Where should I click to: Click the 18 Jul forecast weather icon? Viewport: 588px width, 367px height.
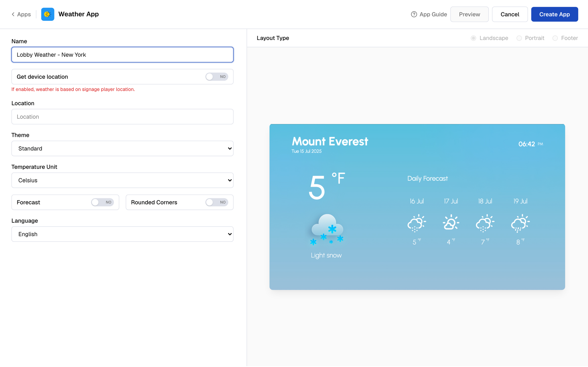pyautogui.click(x=485, y=223)
